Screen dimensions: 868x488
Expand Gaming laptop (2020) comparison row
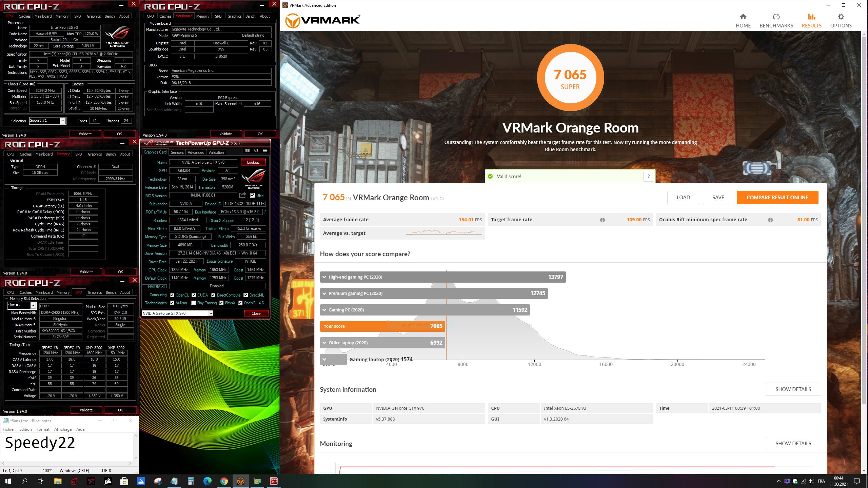333,359
